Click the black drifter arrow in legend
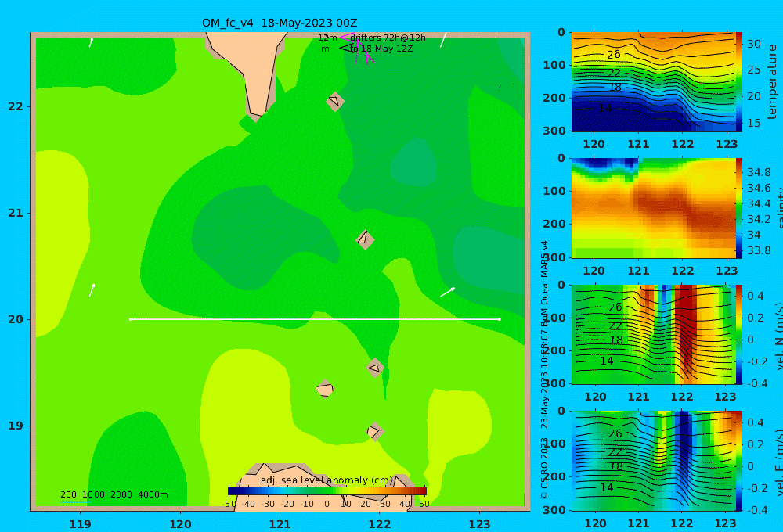This screenshot has height=532, width=783. [346, 49]
